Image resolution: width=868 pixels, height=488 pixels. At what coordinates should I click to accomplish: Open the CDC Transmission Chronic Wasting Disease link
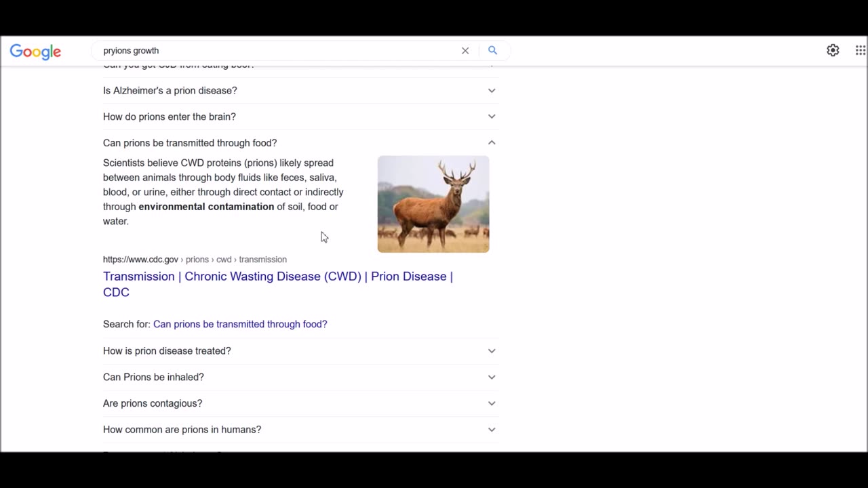tap(278, 284)
